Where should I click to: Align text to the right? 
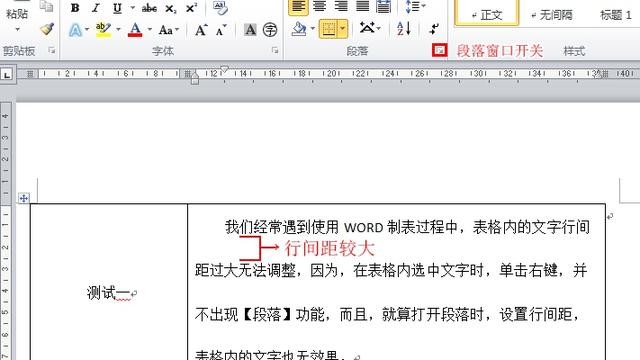[x=341, y=7]
